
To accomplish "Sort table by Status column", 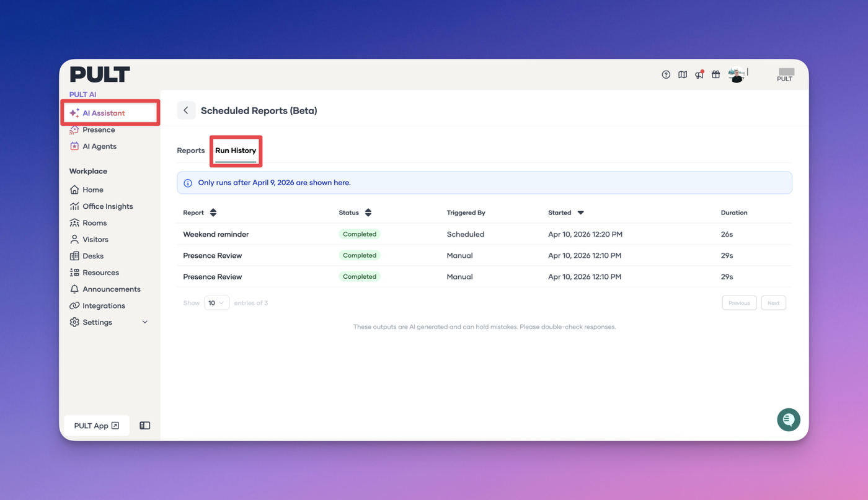I will 368,213.
